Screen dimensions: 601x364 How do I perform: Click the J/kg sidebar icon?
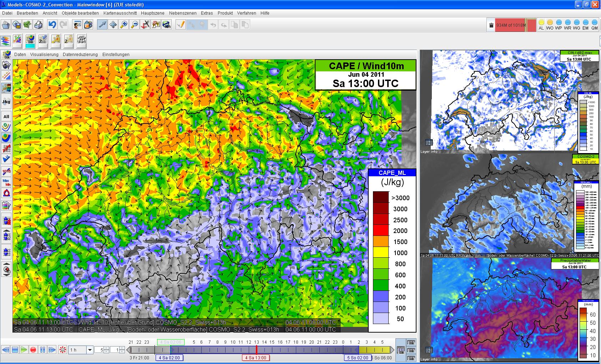tap(6, 101)
